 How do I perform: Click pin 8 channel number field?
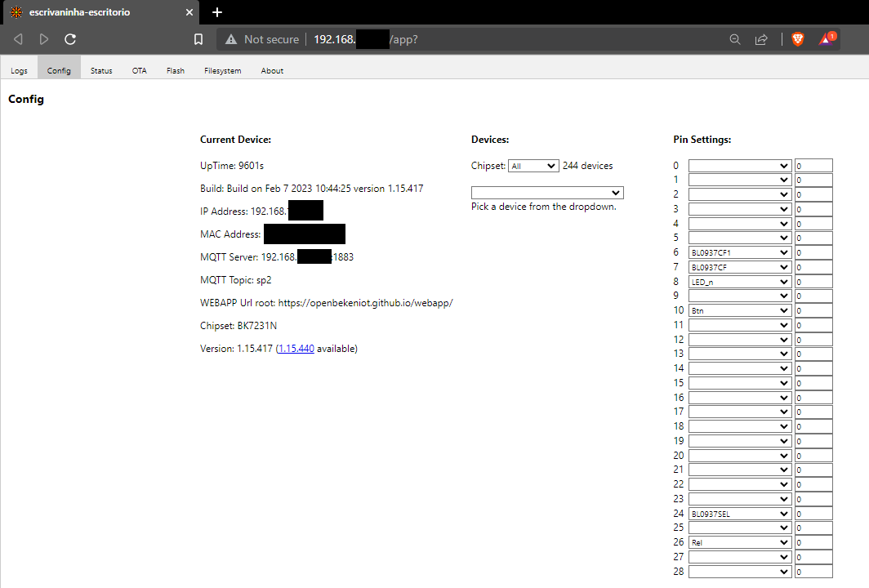tap(813, 282)
